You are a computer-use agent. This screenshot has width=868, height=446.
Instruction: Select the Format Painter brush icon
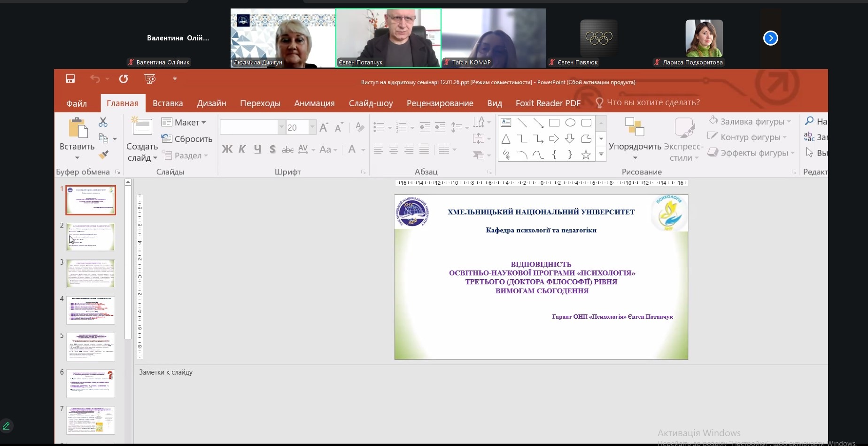tap(103, 155)
